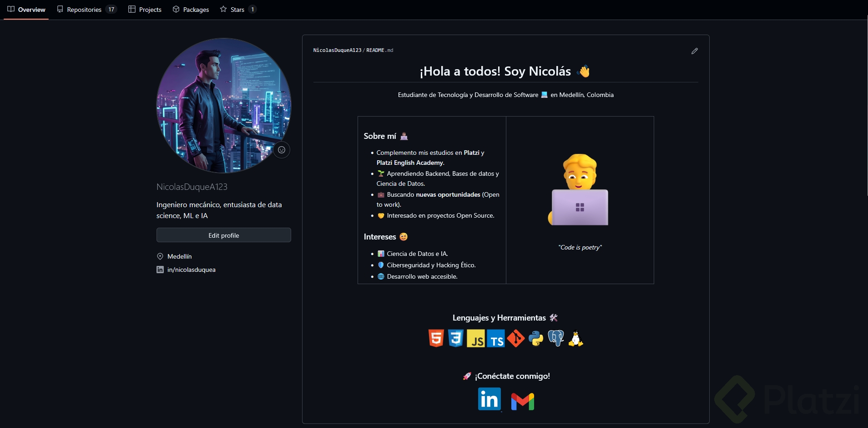The width and height of the screenshot is (868, 428).
Task: Click the CSS3 logo icon
Action: click(x=455, y=338)
